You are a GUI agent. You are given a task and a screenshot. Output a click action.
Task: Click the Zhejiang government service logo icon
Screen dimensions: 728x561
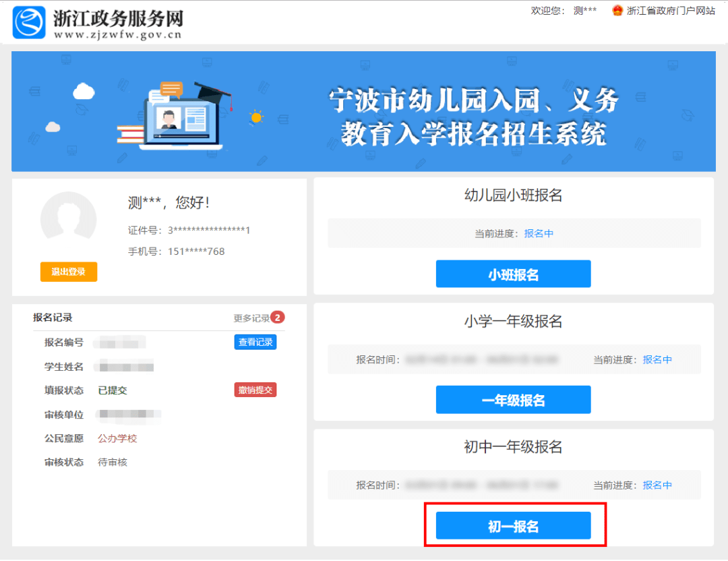(x=29, y=22)
